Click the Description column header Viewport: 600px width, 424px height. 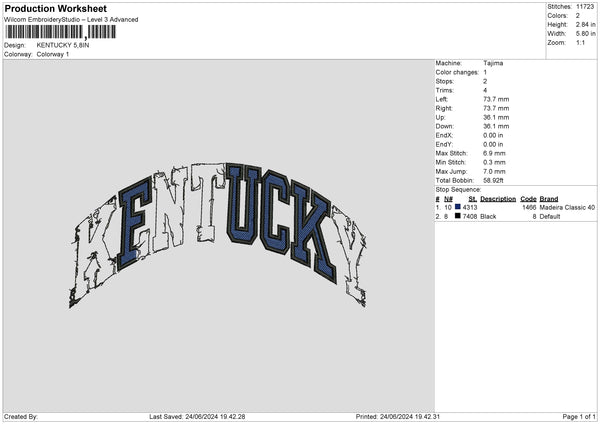pos(498,199)
